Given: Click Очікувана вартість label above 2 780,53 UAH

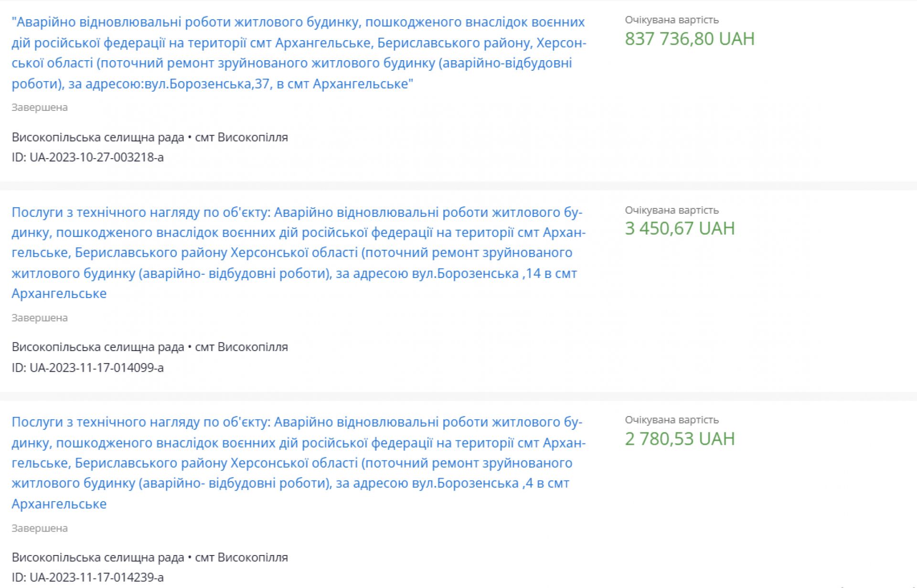Looking at the screenshot, I should tap(672, 420).
